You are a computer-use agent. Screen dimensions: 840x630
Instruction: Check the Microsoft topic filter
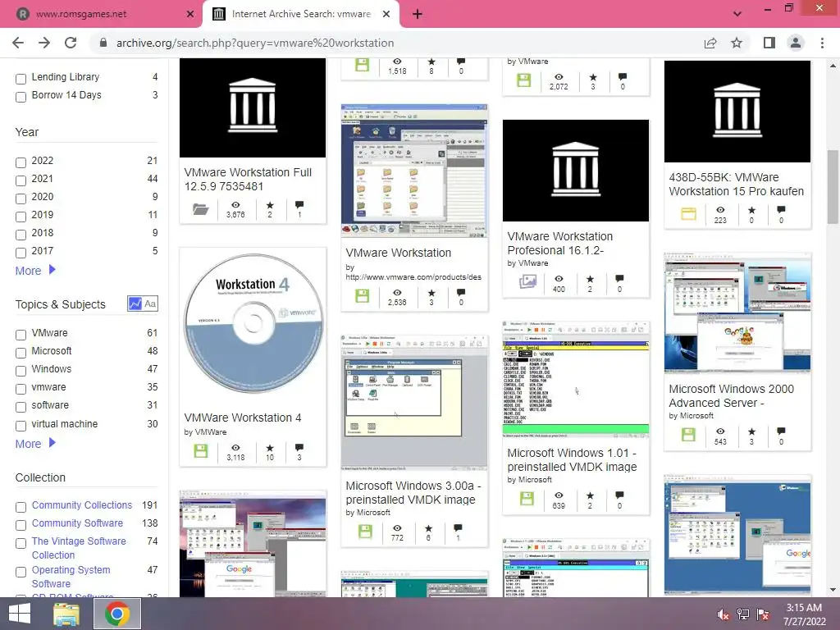[21, 353]
